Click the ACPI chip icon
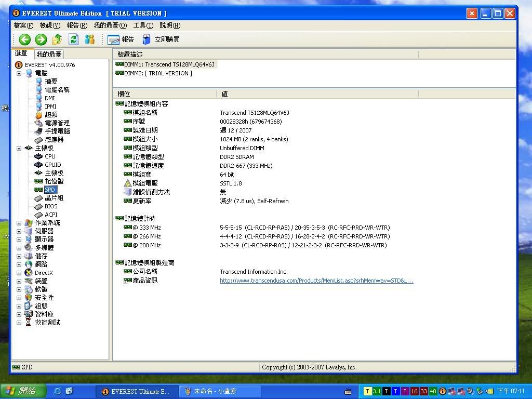 (38, 215)
